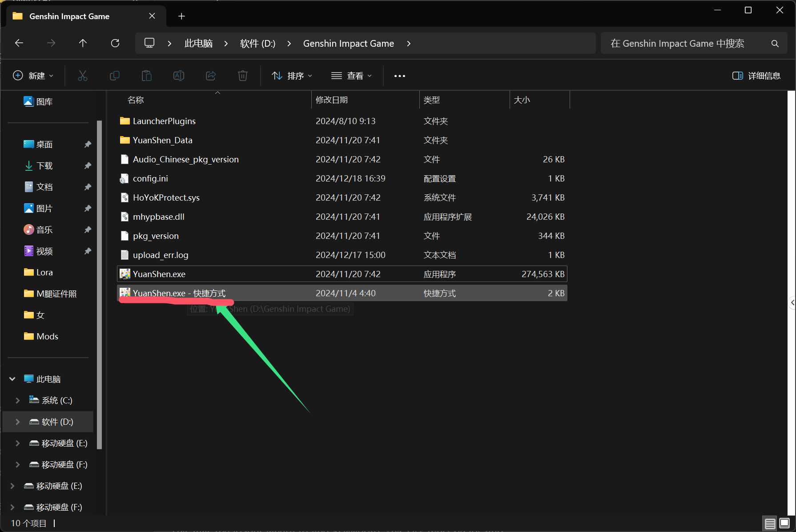796x532 pixels.
Task: Collapse the 此电脑 tree node
Action: point(12,379)
